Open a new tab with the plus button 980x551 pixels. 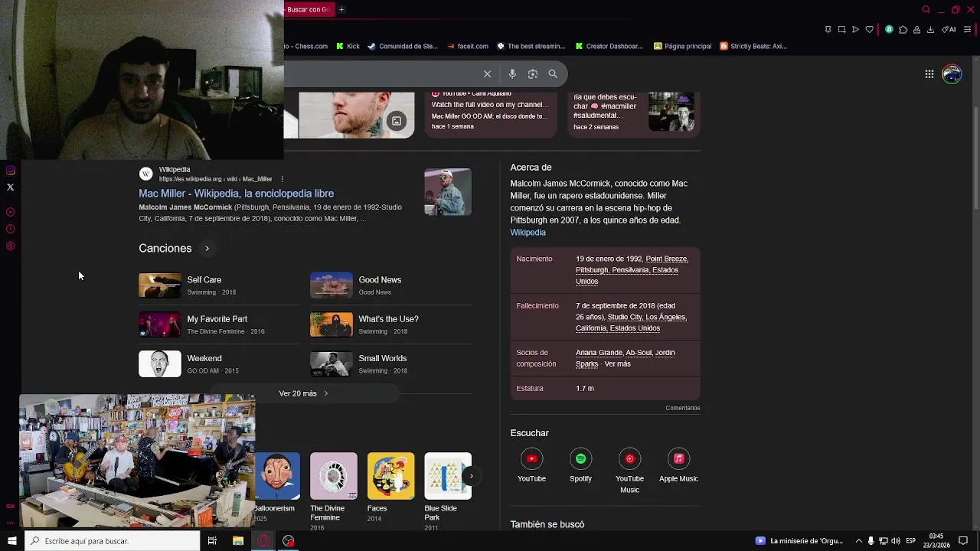[x=341, y=10]
